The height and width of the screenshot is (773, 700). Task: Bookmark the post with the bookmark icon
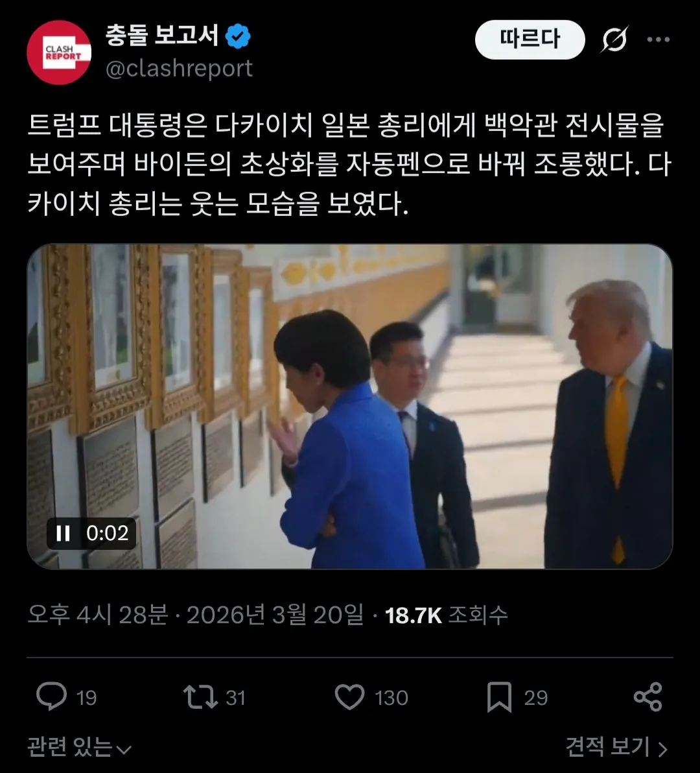click(499, 697)
